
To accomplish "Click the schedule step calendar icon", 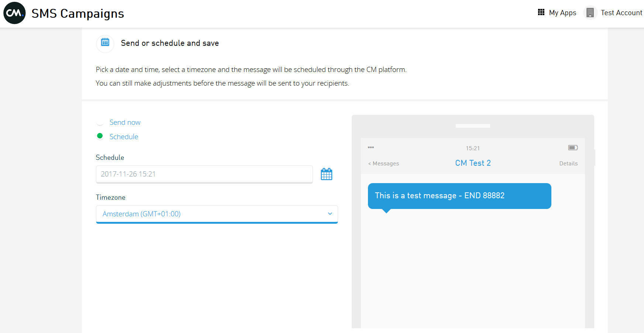I will (x=105, y=42).
